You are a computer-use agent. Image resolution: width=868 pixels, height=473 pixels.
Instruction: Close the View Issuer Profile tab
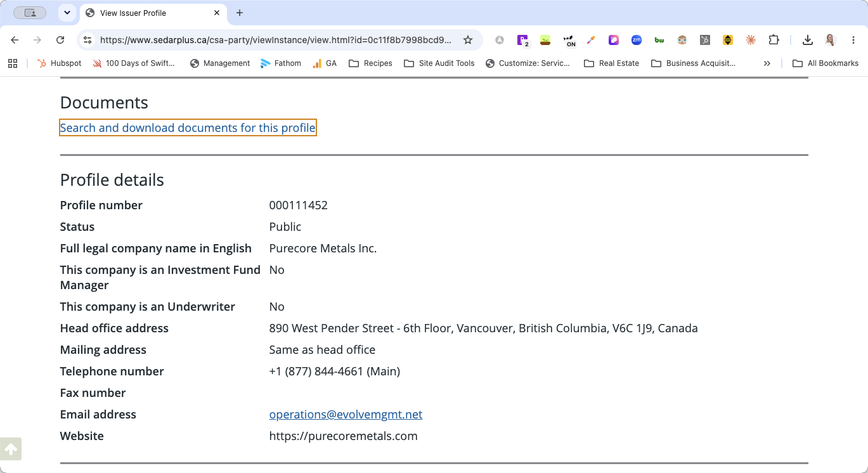click(217, 13)
